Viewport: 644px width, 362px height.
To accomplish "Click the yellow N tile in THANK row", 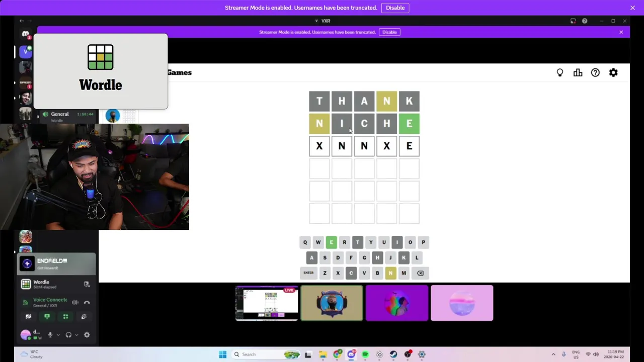I will coord(386,101).
